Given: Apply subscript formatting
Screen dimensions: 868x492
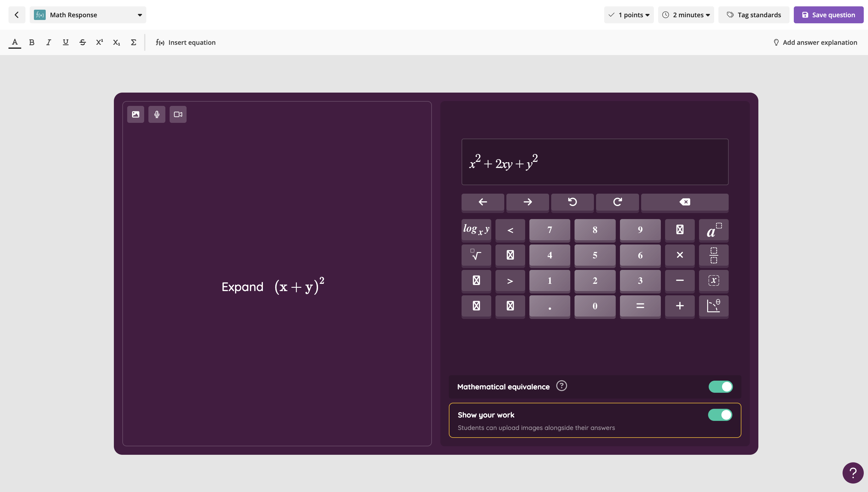Looking at the screenshot, I should [116, 42].
